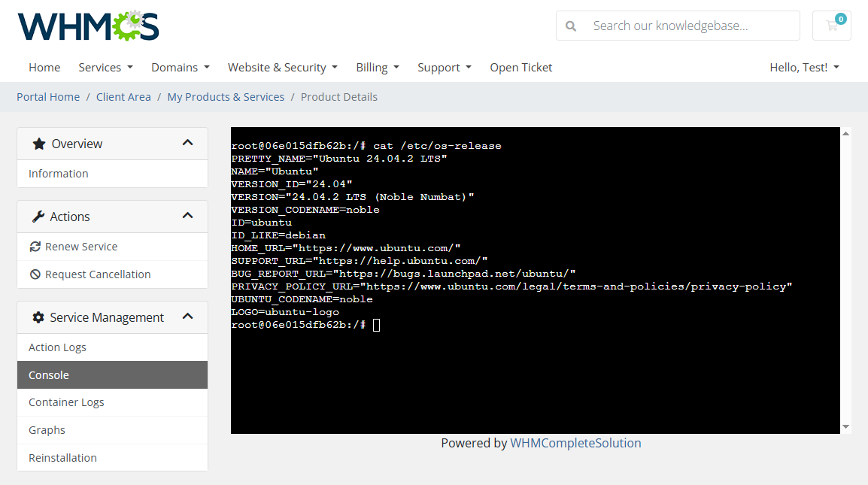This screenshot has width=868, height=485.
Task: Click the refresh icon next to Renew Service
Action: point(36,246)
